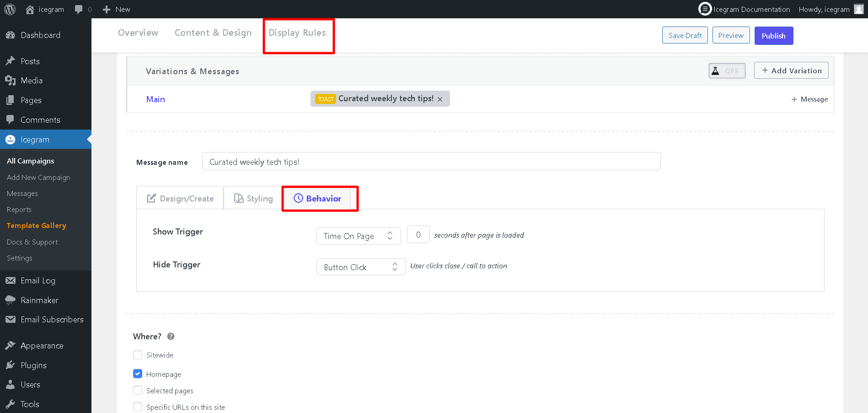Open All Campaigns in sidebar
868x413 pixels.
tap(31, 161)
